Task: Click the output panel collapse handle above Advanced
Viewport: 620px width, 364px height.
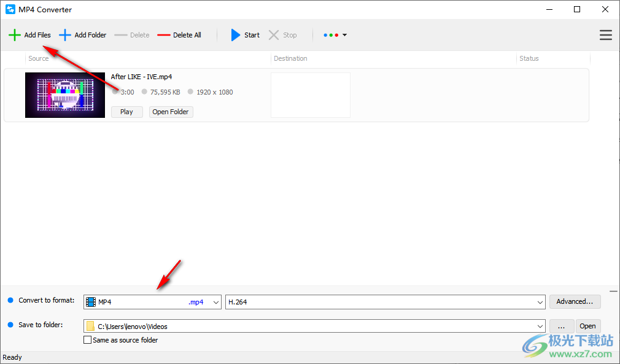Action: pos(613,291)
